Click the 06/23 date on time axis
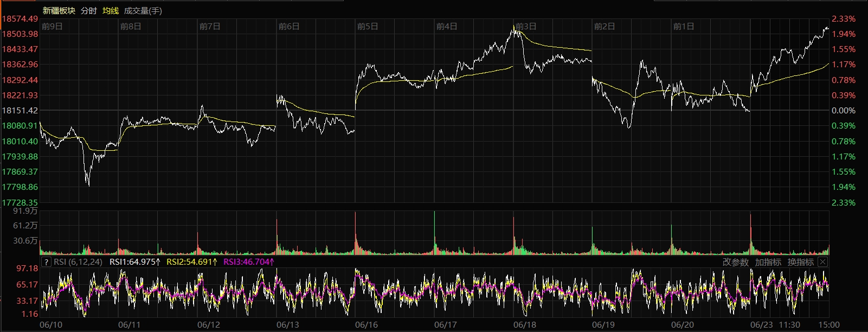The image size is (868, 332). [761, 324]
